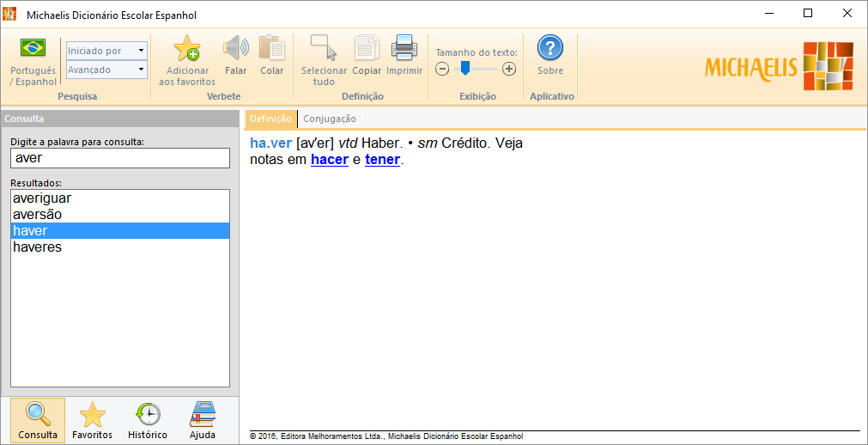Open the Favoritos pane

pos(93,421)
